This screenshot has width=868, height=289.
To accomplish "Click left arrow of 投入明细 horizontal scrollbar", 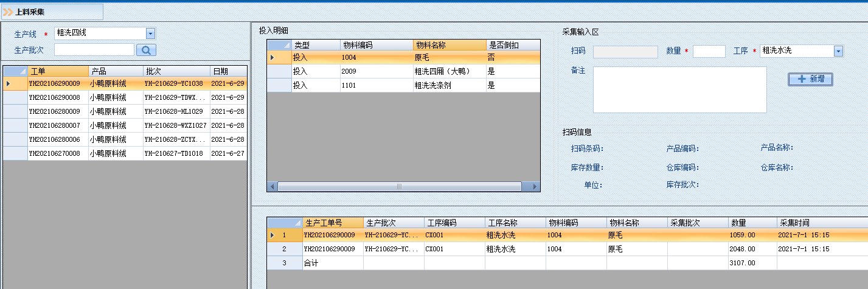I will tap(272, 186).
